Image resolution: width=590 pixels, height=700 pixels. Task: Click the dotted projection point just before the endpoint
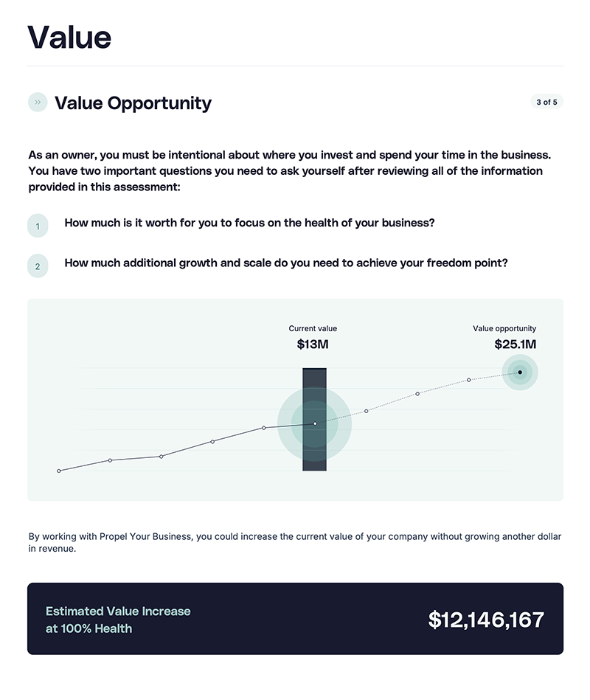pos(468,380)
